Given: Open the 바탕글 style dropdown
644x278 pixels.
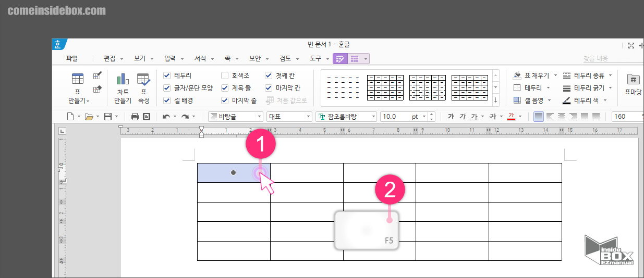Looking at the screenshot, I should click(259, 117).
